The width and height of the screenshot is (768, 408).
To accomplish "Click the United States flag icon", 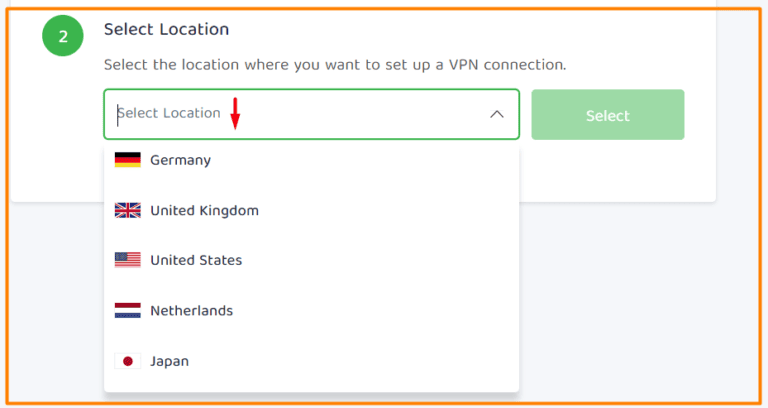I will point(127,260).
